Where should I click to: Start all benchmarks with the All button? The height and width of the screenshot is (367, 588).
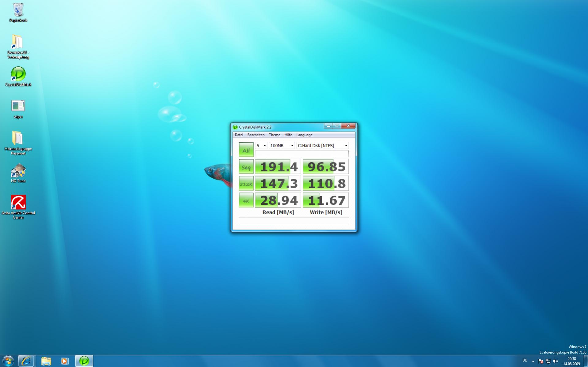point(246,150)
